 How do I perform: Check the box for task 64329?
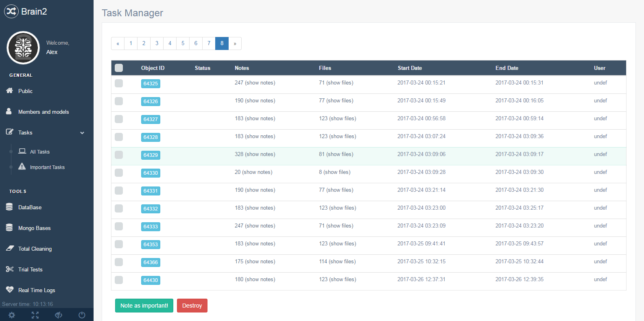click(x=119, y=155)
